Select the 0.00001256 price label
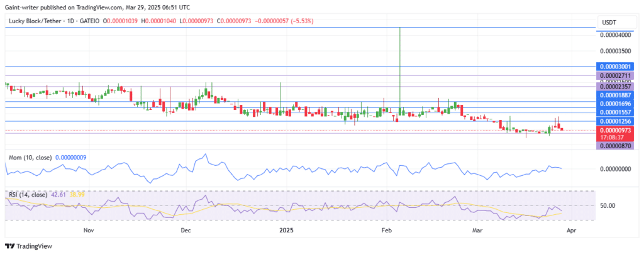 (x=615, y=121)
